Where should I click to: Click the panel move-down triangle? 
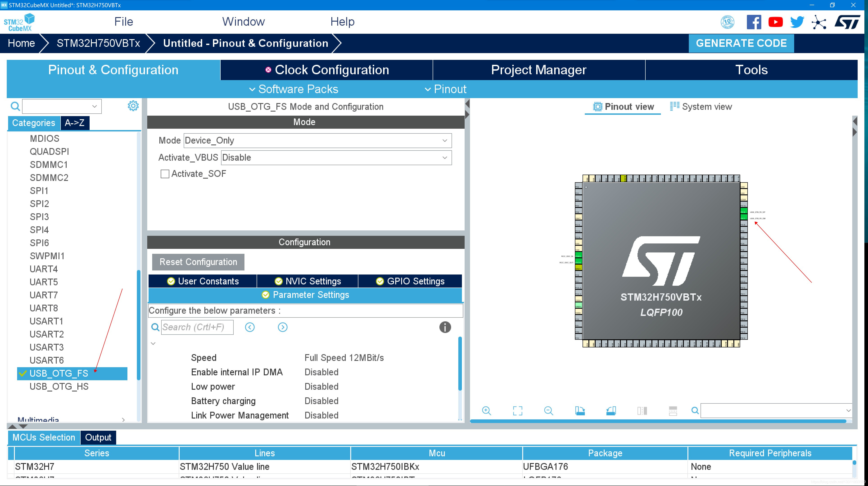[23, 426]
